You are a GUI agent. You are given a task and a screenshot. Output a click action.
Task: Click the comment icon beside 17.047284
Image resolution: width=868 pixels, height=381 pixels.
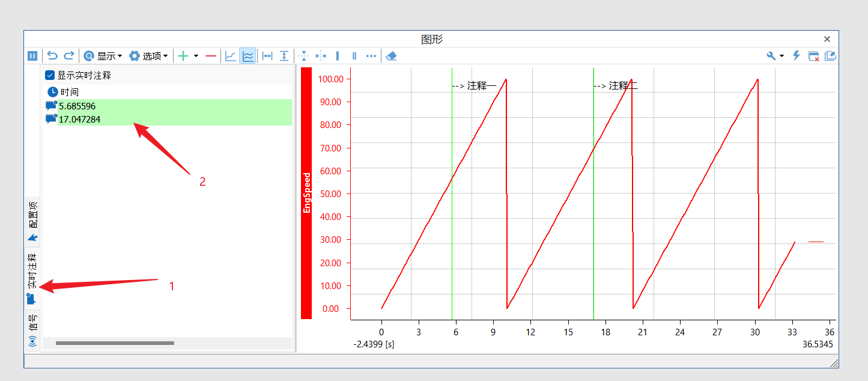[x=51, y=119]
